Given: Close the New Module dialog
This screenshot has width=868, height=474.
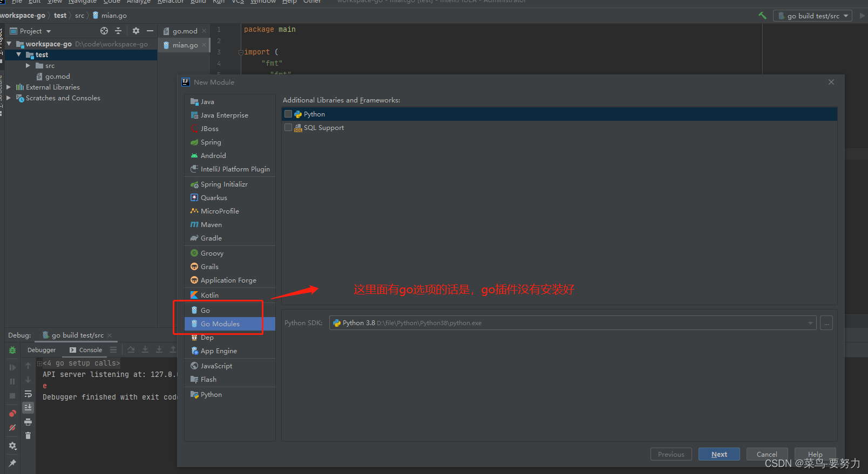Looking at the screenshot, I should 831,82.
